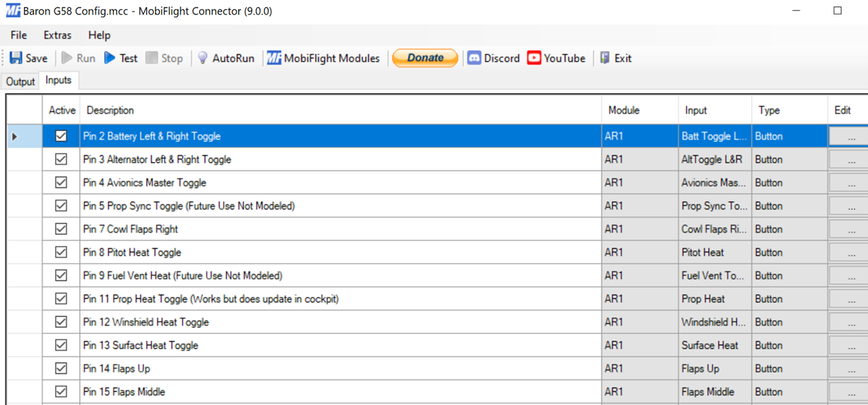Click the MobiFlight app icon in title bar
Screen dimensions: 868x405
point(12,11)
